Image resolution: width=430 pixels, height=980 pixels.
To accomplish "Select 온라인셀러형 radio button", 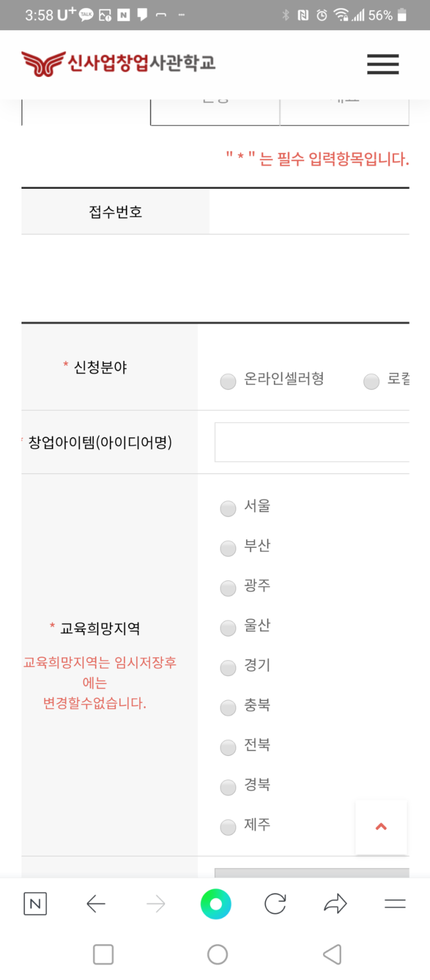I will (228, 381).
